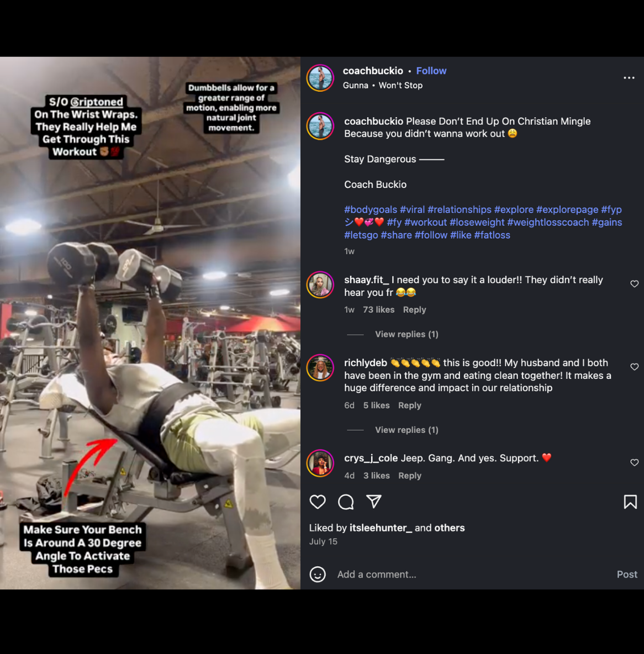Share the post via paper plane icon
Image resolution: width=644 pixels, height=654 pixels.
(x=374, y=502)
